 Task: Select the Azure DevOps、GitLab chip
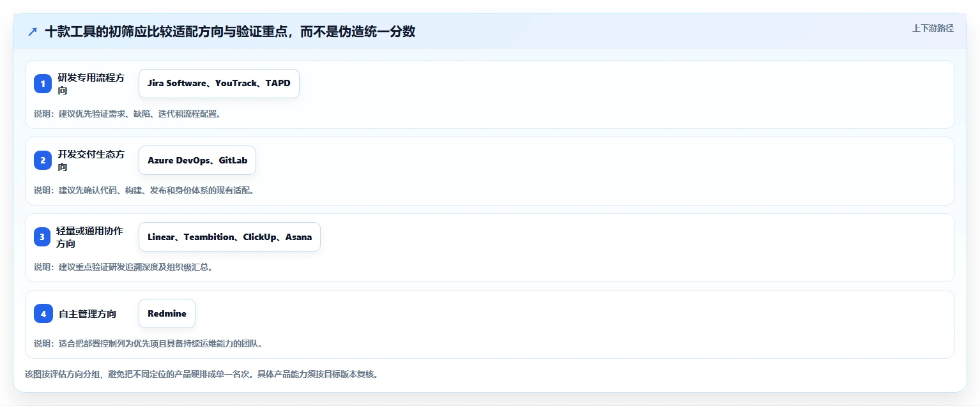197,160
